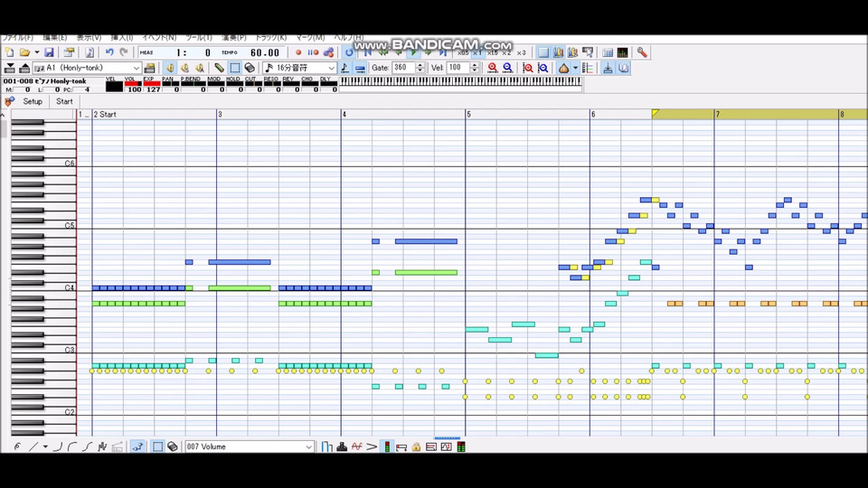The width and height of the screenshot is (868, 488).
Task: Save the project with the floppy disk icon
Action: [49, 52]
